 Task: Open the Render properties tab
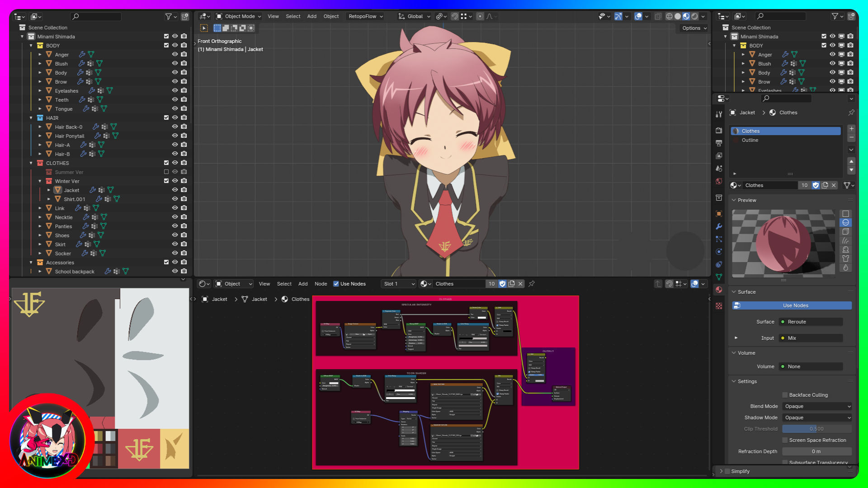[x=719, y=131]
